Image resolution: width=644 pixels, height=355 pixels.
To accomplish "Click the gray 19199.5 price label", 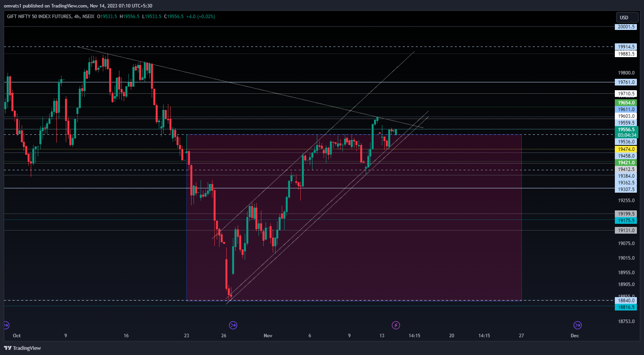I will tap(626, 214).
